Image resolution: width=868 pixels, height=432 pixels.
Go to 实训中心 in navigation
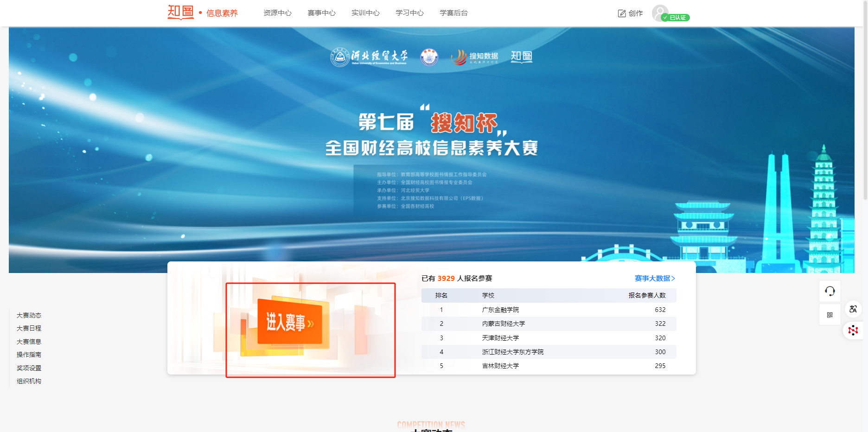(365, 13)
